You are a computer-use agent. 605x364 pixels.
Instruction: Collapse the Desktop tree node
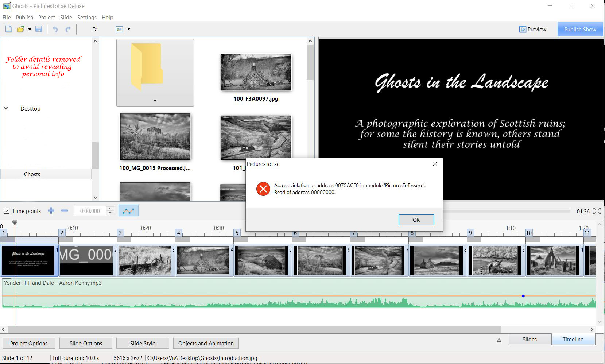[6, 108]
